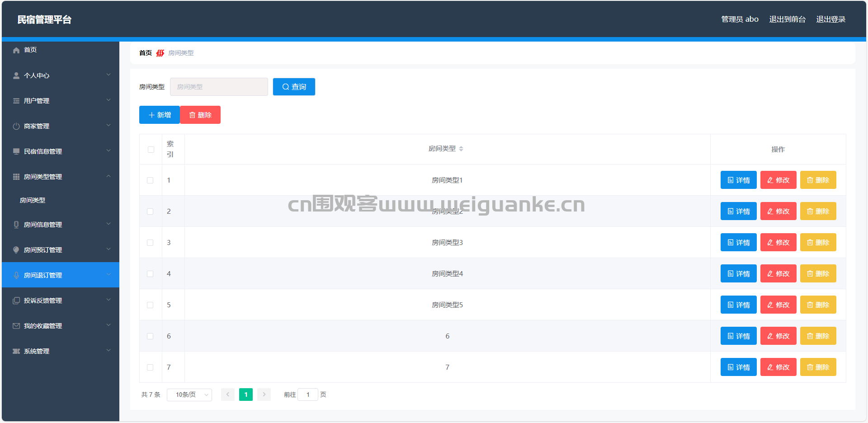Click the envelope icon of 我的收藏管理
The height and width of the screenshot is (423, 868).
(16, 326)
